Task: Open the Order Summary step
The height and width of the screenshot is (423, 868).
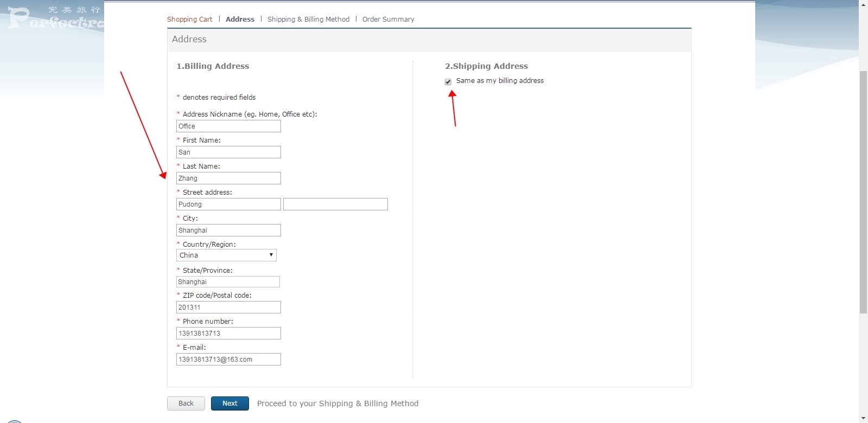Action: 388,19
